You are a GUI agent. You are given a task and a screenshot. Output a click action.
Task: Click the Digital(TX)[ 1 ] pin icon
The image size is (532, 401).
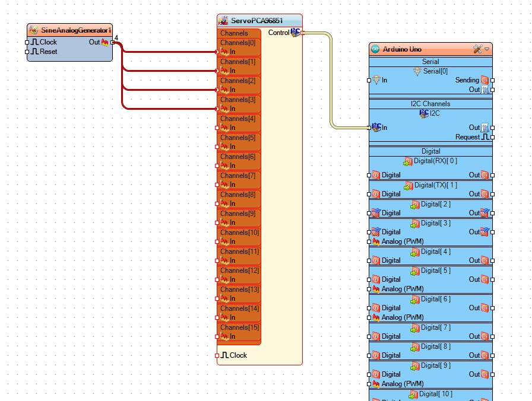point(408,186)
